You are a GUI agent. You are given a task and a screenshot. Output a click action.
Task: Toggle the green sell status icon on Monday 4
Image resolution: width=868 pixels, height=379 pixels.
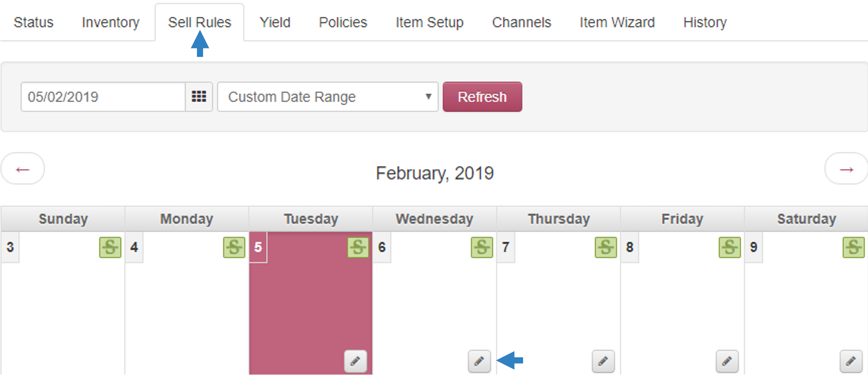tap(234, 247)
